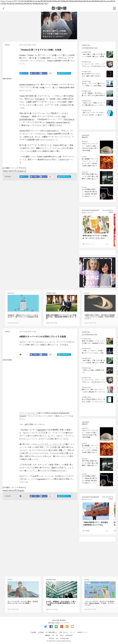Viewport: 118px width, 644px height.
Task: Click the Google+ icon under Follow Wired
Action: [x=61, y=626]
